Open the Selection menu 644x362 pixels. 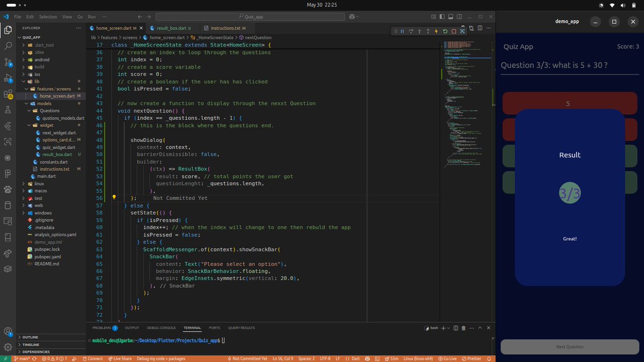tap(48, 17)
